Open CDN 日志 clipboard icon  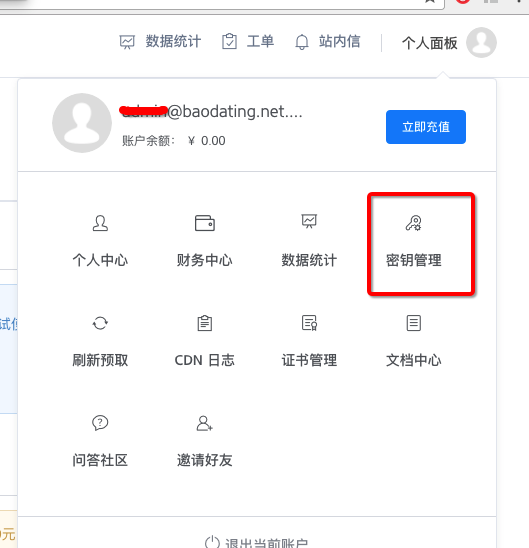pyautogui.click(x=205, y=323)
